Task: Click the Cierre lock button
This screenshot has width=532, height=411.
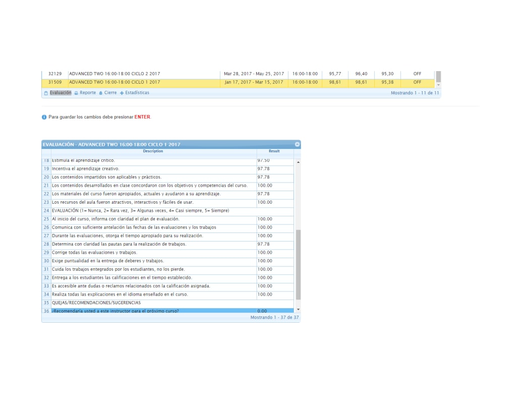Action: click(x=108, y=93)
